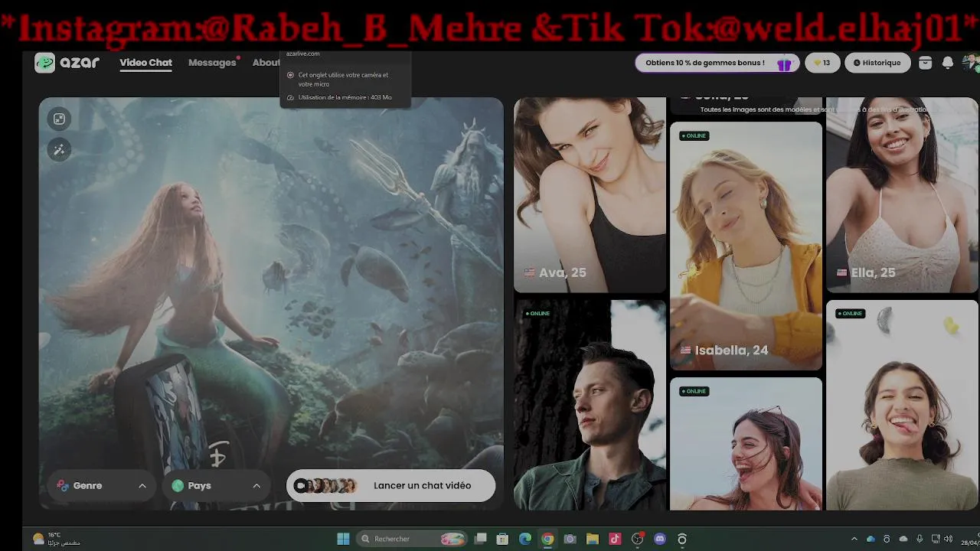Expand the Genre filter dropdown
The width and height of the screenshot is (980, 551).
click(102, 486)
